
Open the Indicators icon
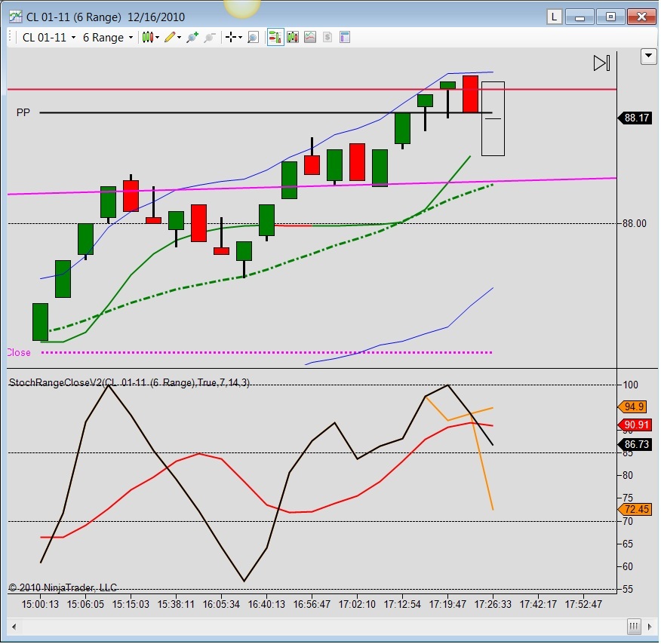coord(310,38)
